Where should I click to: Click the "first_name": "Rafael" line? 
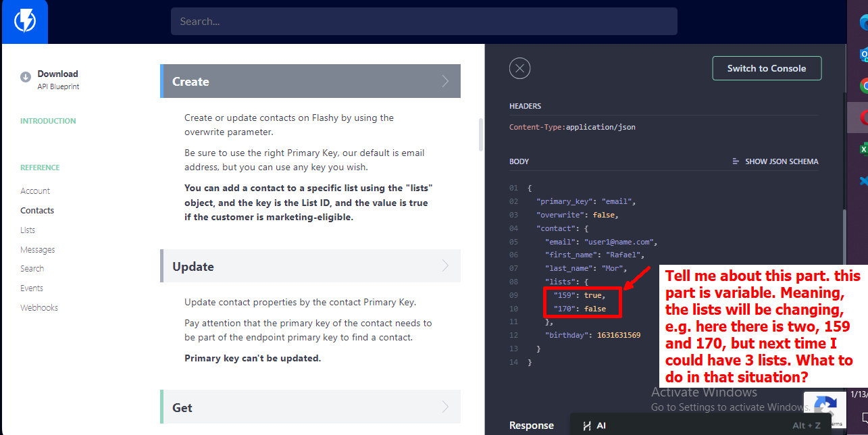point(595,255)
